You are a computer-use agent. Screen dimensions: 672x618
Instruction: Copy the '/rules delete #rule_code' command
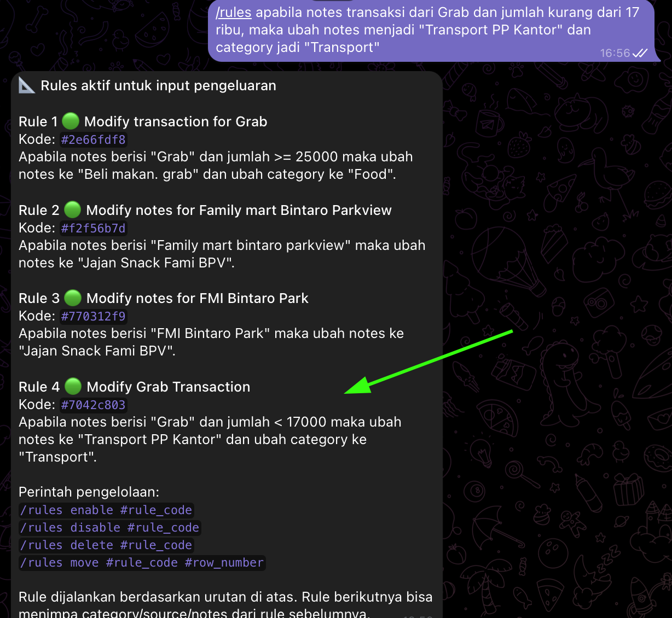pyautogui.click(x=106, y=545)
